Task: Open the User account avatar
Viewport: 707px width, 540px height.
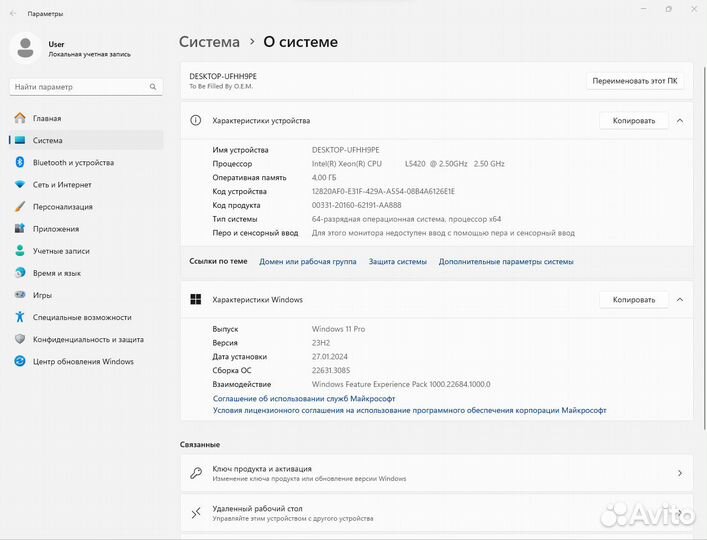Action: pos(25,48)
